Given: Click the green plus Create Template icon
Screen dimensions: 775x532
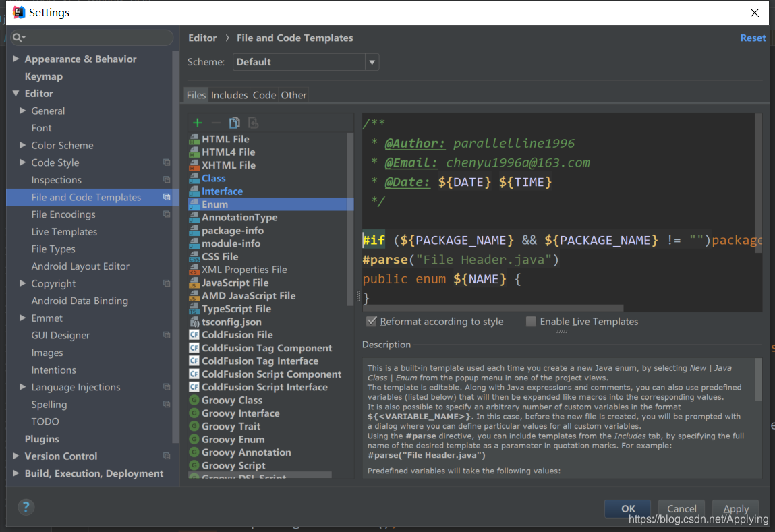Looking at the screenshot, I should click(x=198, y=123).
